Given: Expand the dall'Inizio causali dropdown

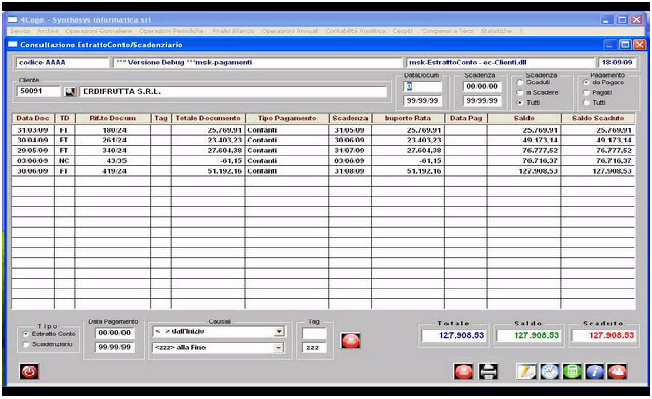Looking at the screenshot, I should tap(279, 332).
